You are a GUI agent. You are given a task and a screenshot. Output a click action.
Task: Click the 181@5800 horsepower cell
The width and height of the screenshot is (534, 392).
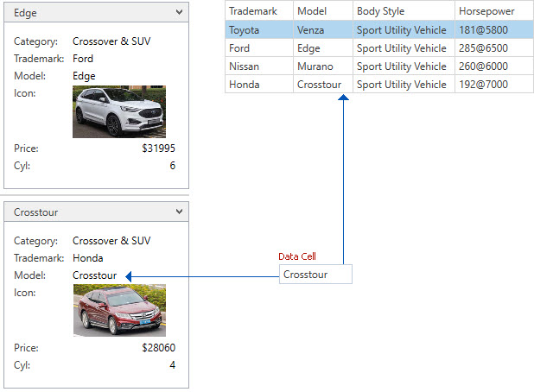(494, 30)
